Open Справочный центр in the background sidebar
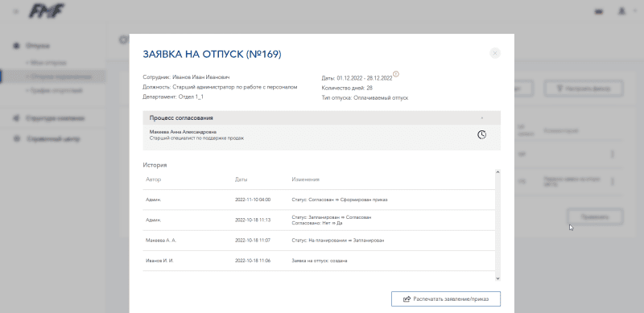The height and width of the screenshot is (313, 644). pos(53,139)
